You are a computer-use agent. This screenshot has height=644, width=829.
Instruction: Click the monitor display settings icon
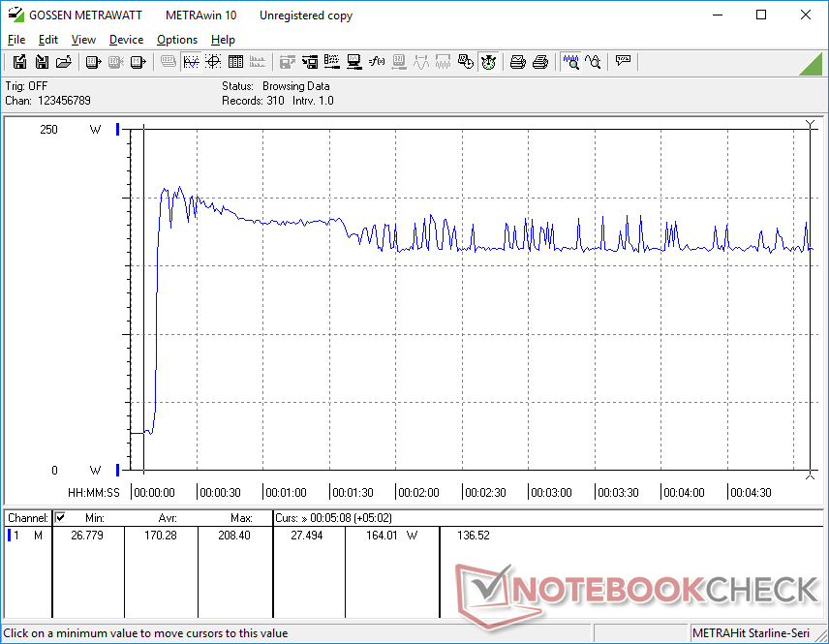353,62
